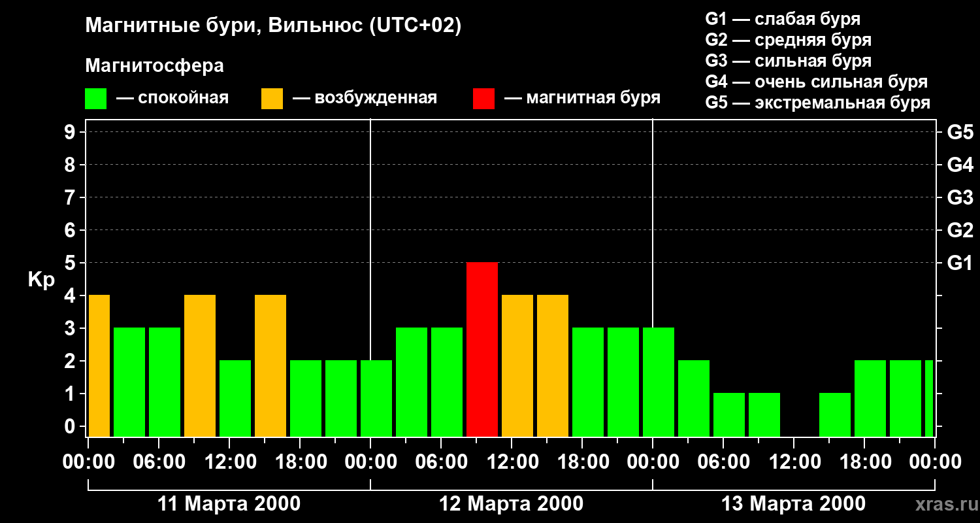Image resolution: width=980 pixels, height=523 pixels.
Task: Select the green 18:00–21:00 bar on 13 March
Action: point(870,398)
